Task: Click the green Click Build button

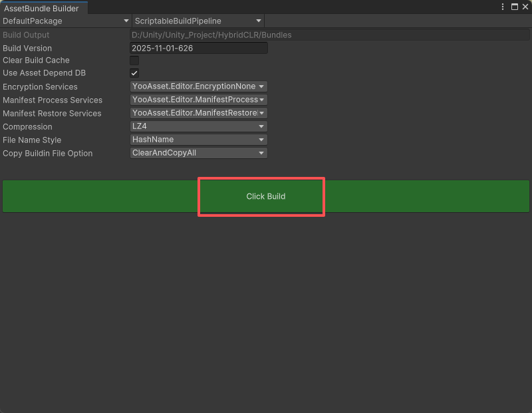Action: pos(266,196)
